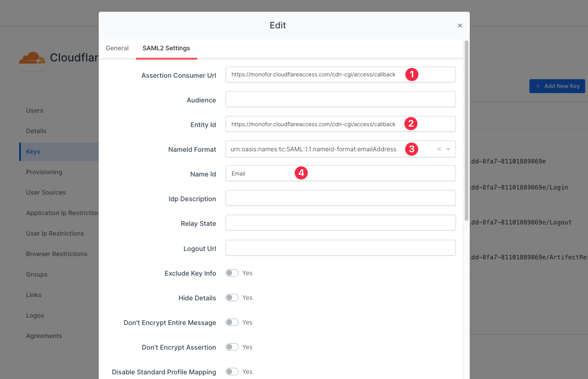Image resolution: width=588 pixels, height=379 pixels.
Task: Click the Relay State input field
Action: [340, 223]
